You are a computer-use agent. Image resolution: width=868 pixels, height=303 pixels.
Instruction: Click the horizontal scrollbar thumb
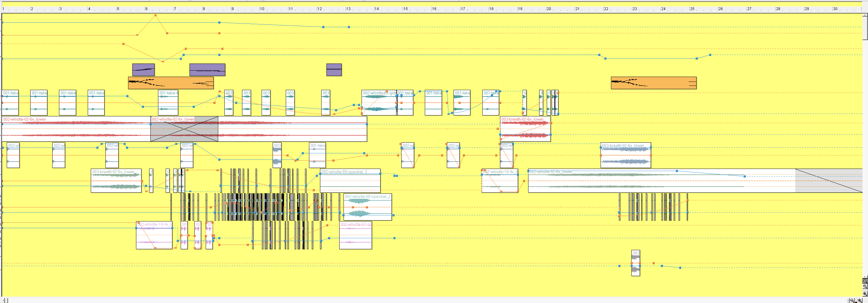pyautogui.click(x=7, y=300)
